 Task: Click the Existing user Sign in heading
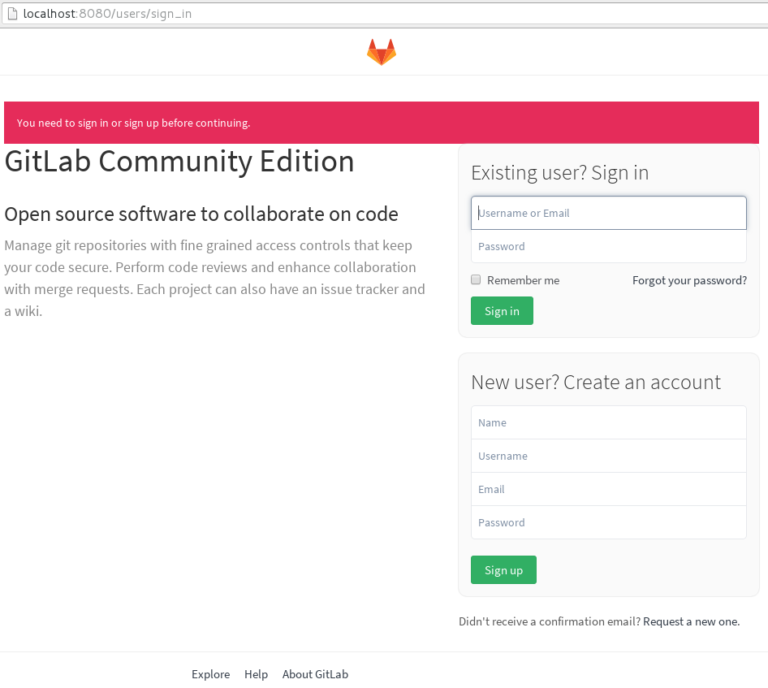click(x=560, y=173)
